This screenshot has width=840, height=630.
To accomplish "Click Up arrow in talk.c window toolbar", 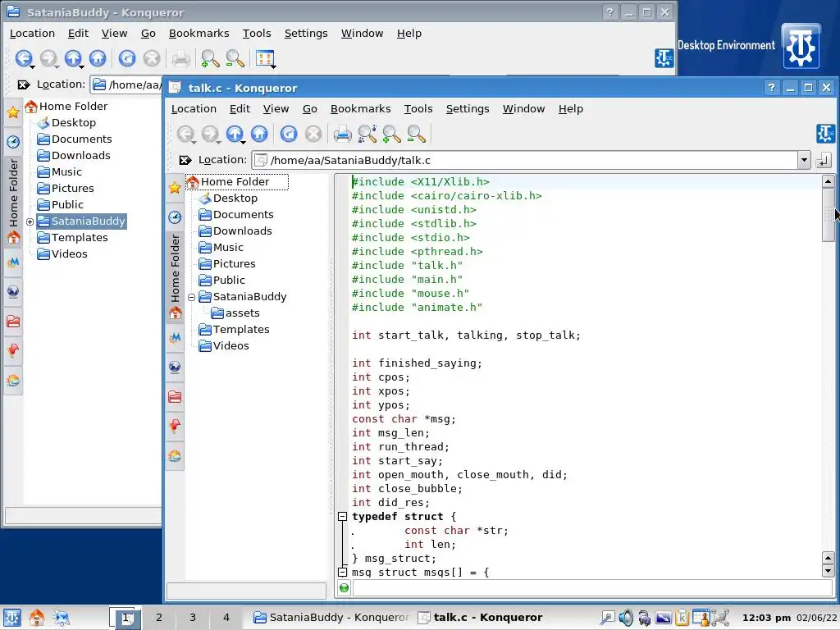I will tap(235, 134).
